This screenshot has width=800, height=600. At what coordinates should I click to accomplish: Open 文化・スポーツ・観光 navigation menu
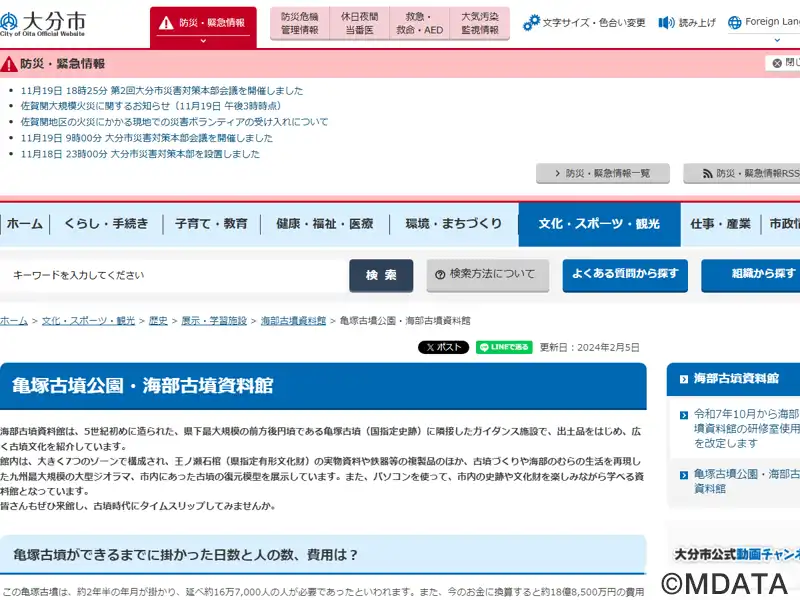pos(599,224)
